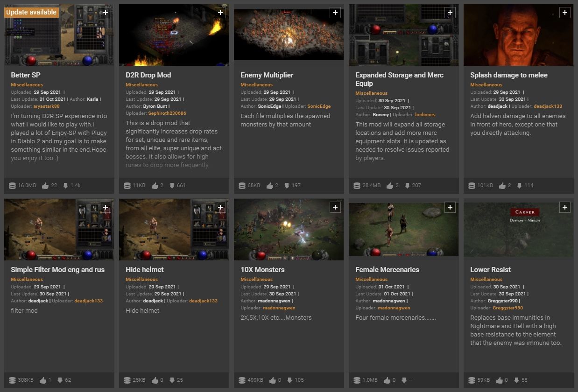578x392 pixels.
Task: Click the plus icon on Enemy Multiplier thumbnail
Action: 335,13
